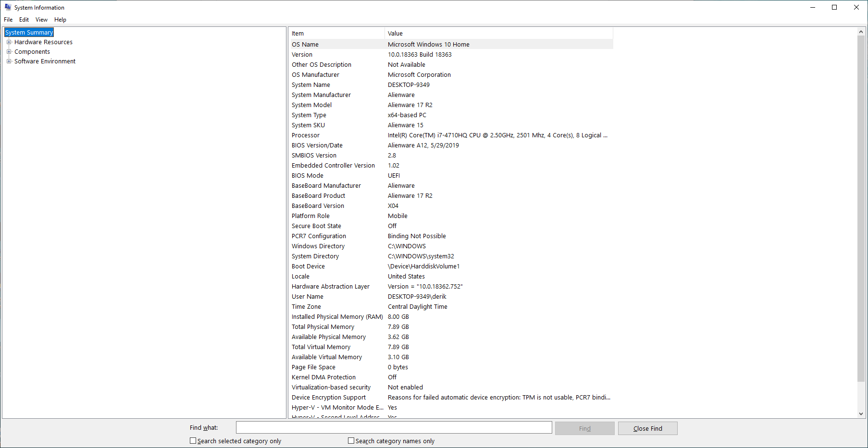Expand the Hardware Resources node
This screenshot has width=868, height=448.
(x=9, y=42)
